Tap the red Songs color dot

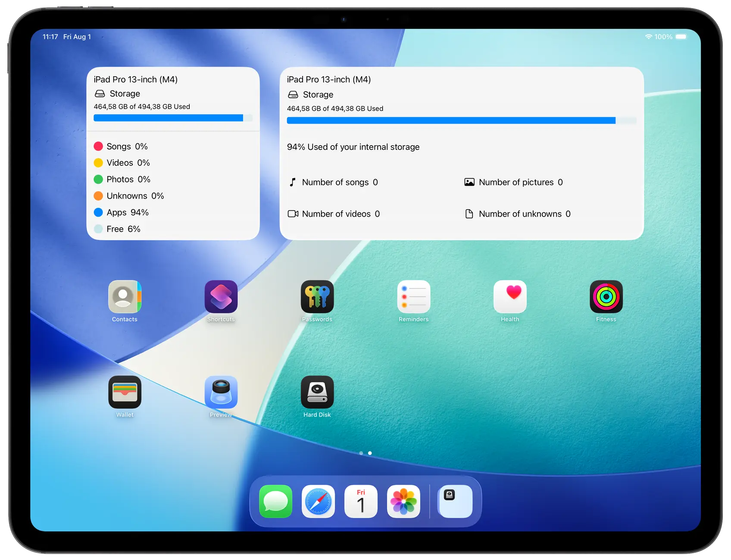98,146
